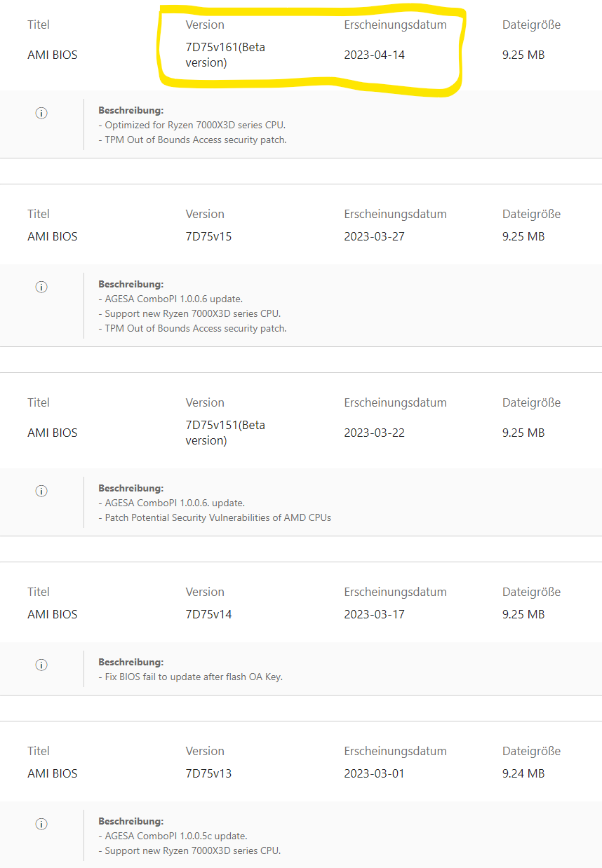Select the 2023-03-17 release date
The width and height of the screenshot is (602, 868).
pyautogui.click(x=374, y=614)
